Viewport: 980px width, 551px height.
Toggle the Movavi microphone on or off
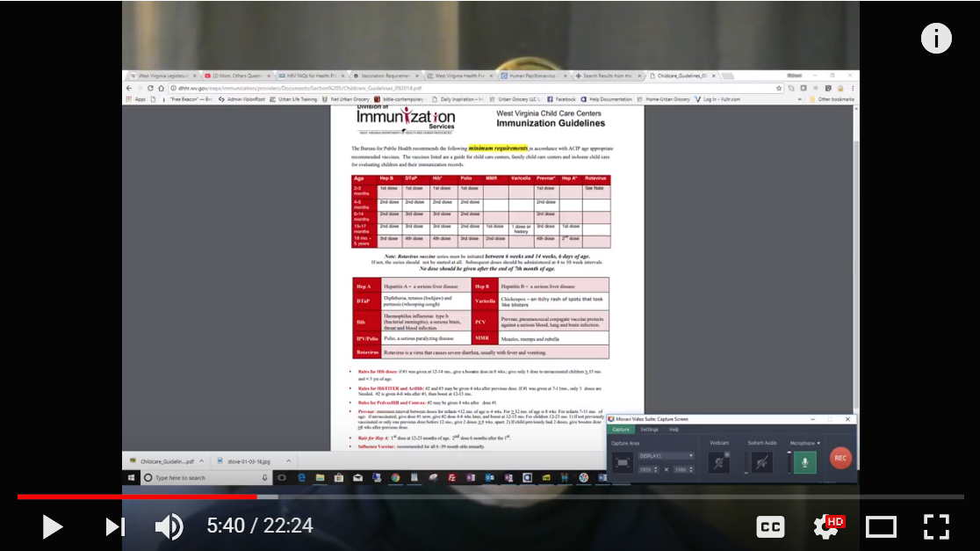[x=805, y=461]
